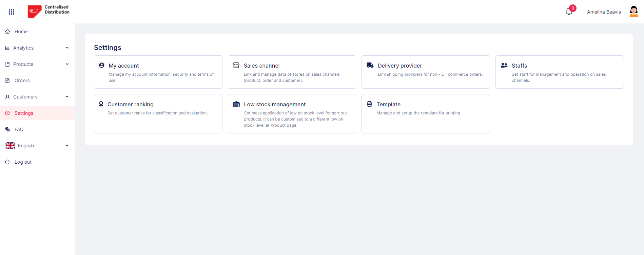Viewport: 644px width, 255px height.
Task: Click the Amelina Beavis username
Action: [x=604, y=12]
